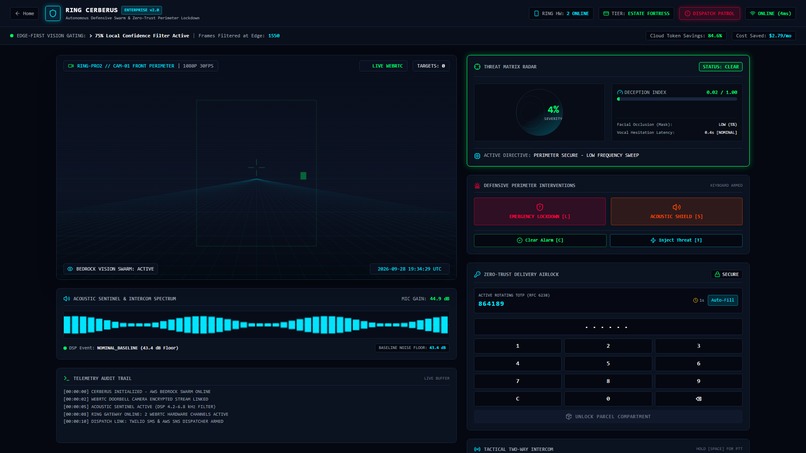This screenshot has width=806, height=453.
Task: Click Unlock Parcel Compartment button
Action: [608, 416]
